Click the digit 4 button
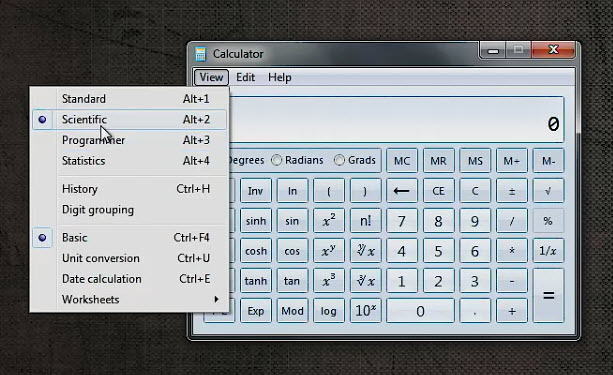 click(402, 251)
